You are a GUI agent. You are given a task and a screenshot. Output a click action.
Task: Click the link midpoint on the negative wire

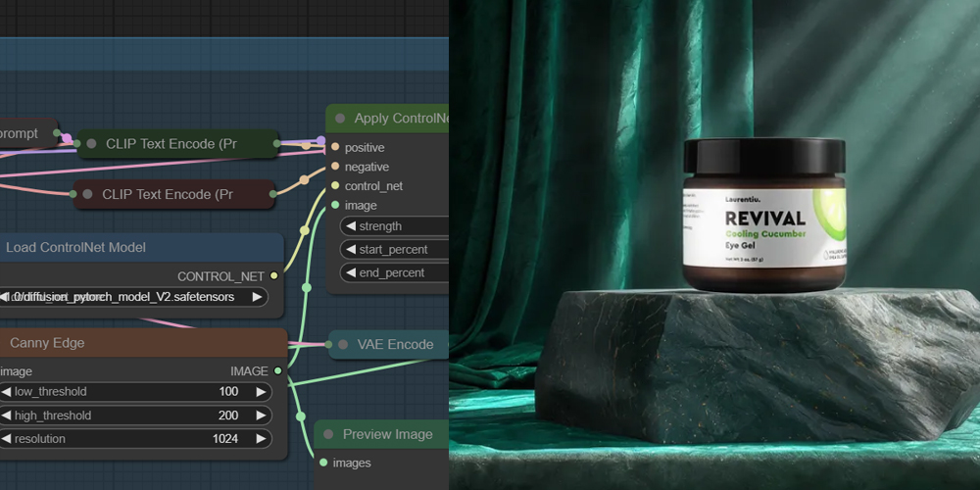(x=304, y=180)
